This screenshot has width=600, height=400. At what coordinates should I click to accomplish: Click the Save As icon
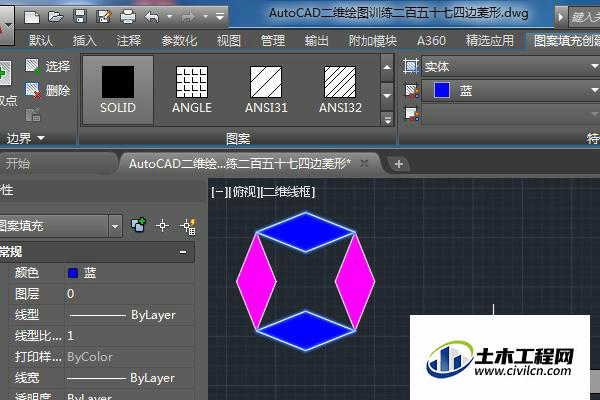point(104,17)
